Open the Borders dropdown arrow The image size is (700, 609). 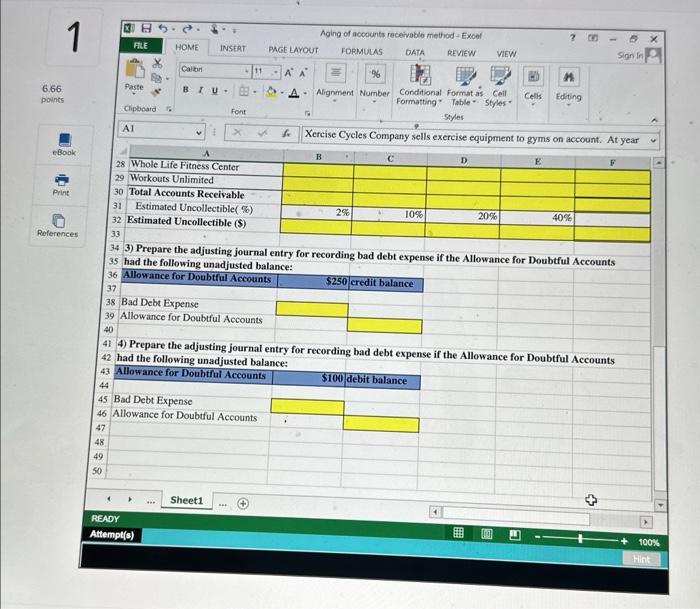coord(255,92)
